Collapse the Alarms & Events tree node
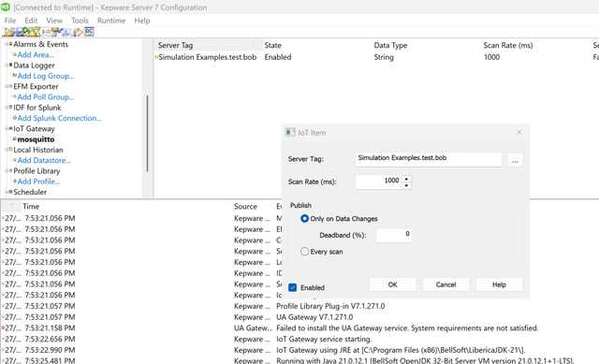 pos(7,44)
